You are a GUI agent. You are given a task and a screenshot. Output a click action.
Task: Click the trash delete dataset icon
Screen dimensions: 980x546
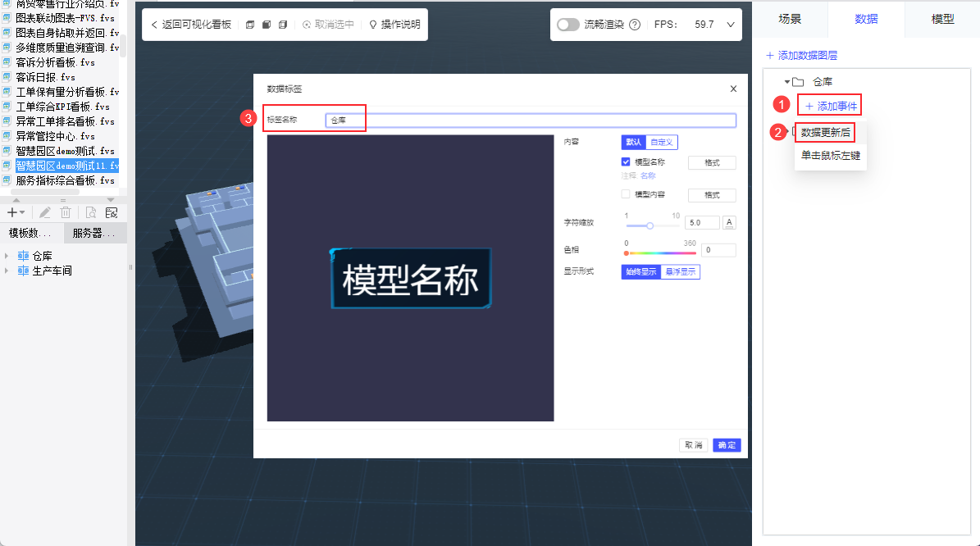tap(66, 212)
